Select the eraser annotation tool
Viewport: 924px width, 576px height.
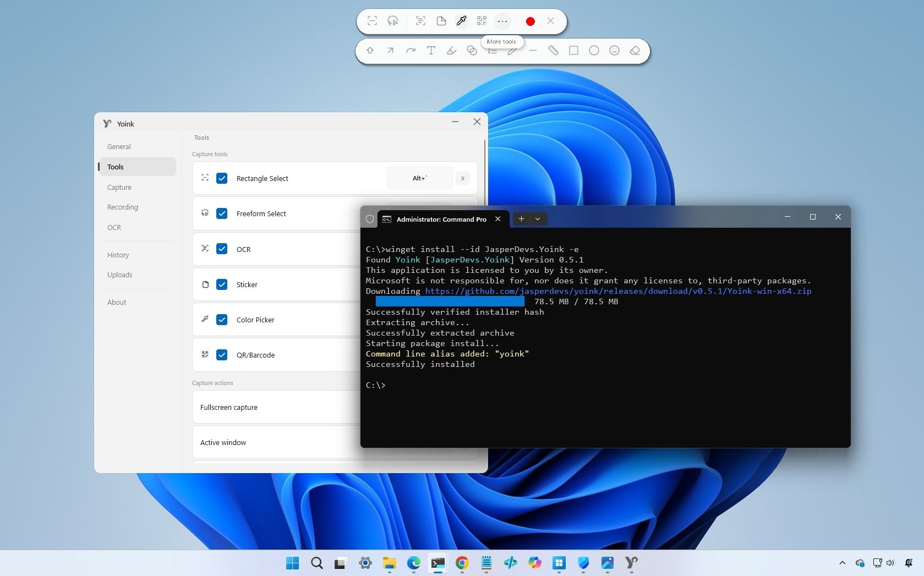(635, 51)
